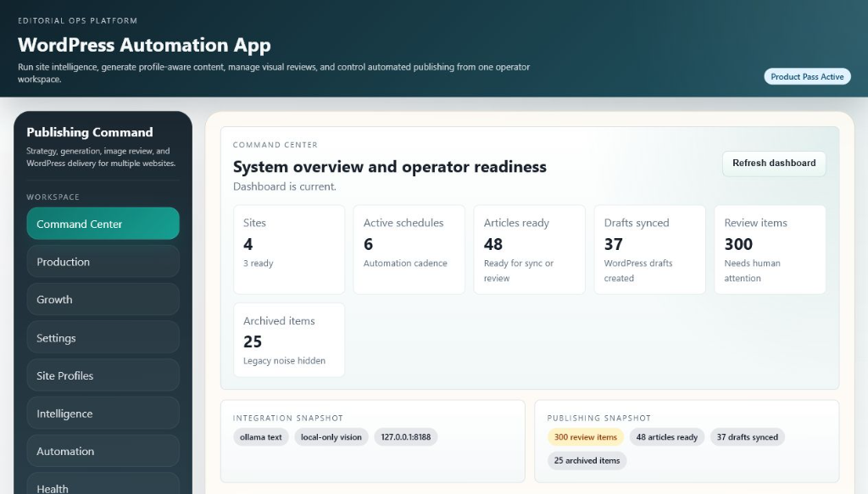Click the ollama text chip
The width and height of the screenshot is (868, 494).
point(261,437)
